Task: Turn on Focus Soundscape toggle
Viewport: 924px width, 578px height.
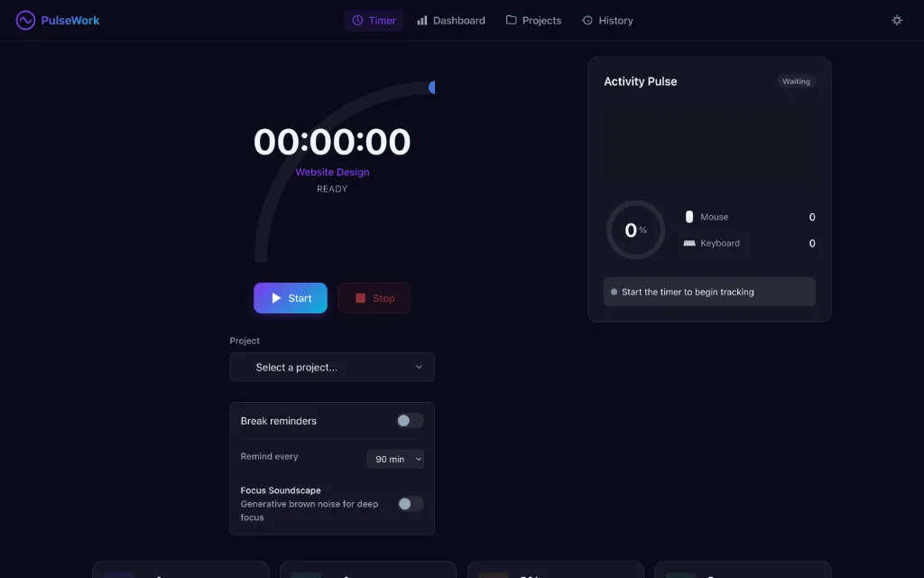Action: [x=411, y=504]
